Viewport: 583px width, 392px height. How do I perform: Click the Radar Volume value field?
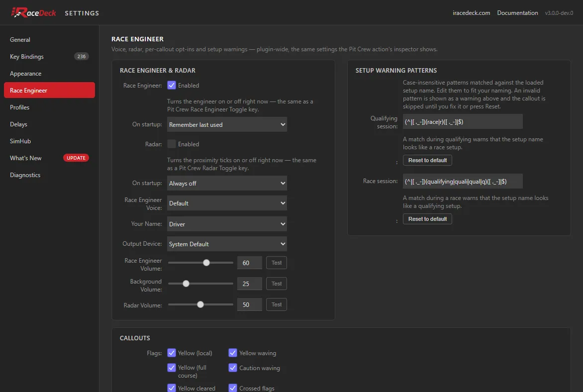pos(250,304)
